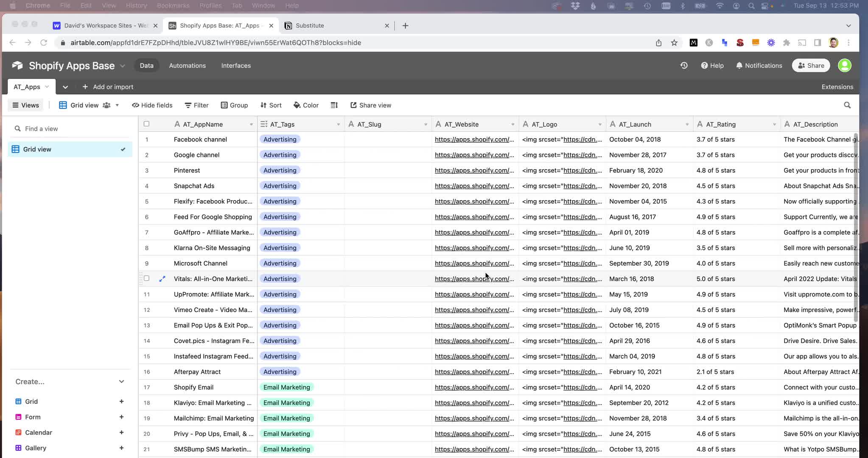Screen dimensions: 868x458
Task: Switch to David's Workspace Sites browser tab
Action: click(x=105, y=25)
